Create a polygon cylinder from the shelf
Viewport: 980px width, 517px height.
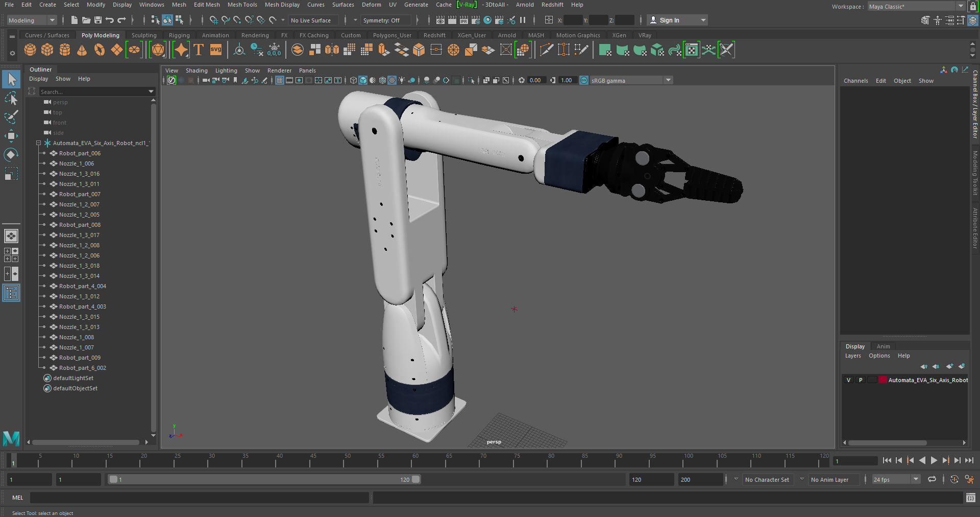point(65,50)
